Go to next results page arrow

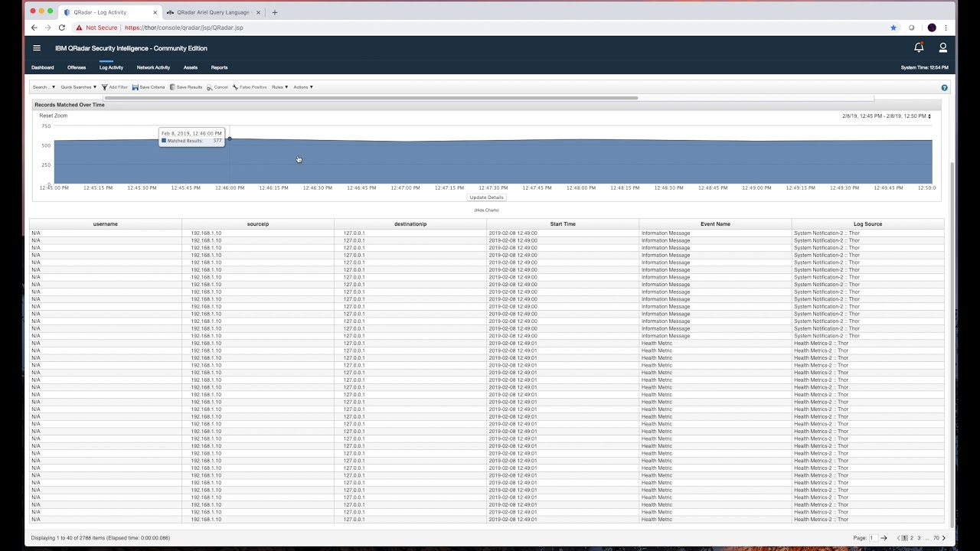click(x=943, y=538)
